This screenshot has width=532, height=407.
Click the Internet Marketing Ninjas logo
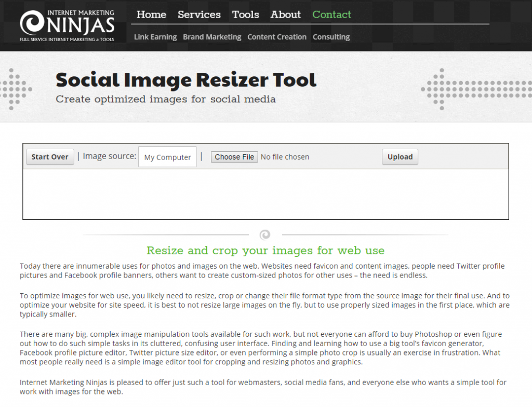tap(67, 25)
